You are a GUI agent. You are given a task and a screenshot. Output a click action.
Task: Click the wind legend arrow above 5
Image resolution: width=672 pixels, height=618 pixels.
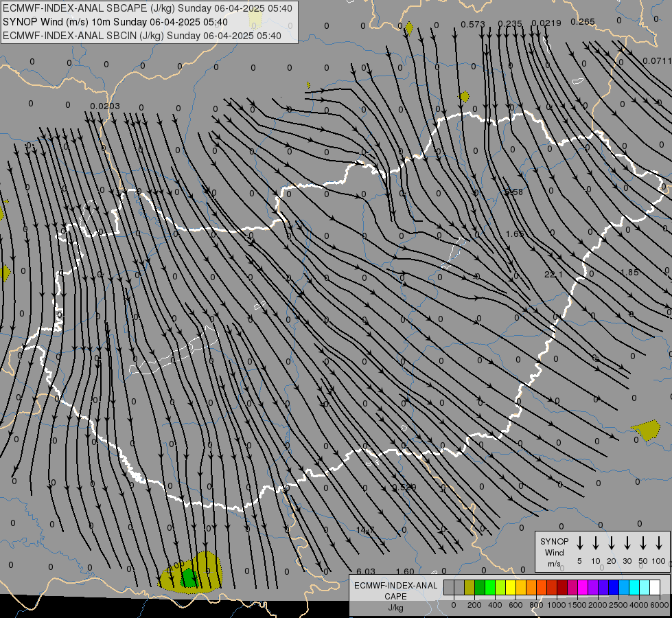(579, 543)
